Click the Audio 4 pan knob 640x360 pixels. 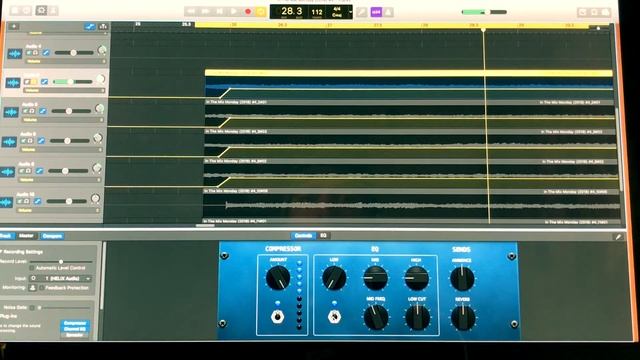pos(102,51)
